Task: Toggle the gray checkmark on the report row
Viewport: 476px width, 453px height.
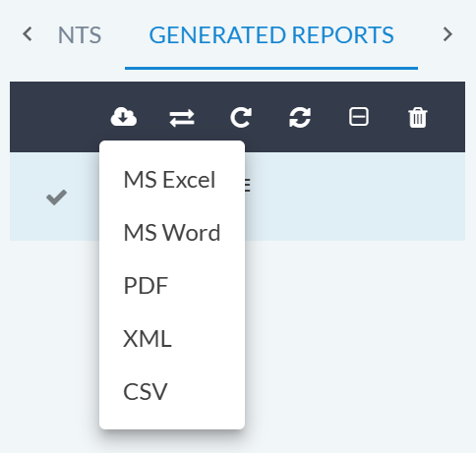Action: (56, 198)
